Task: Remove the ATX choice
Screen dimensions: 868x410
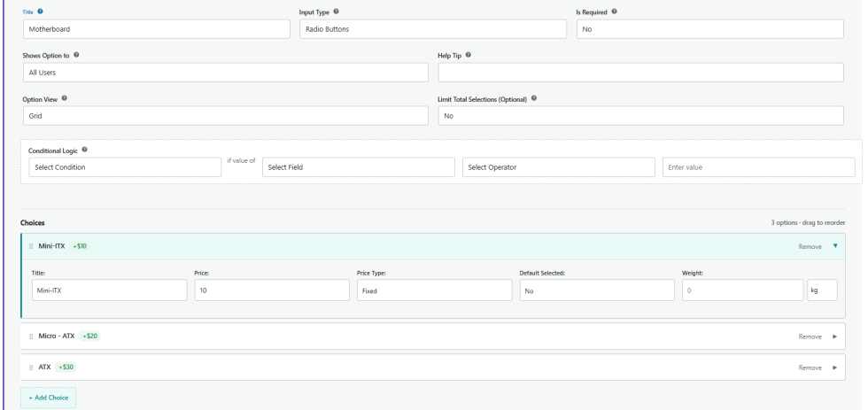Action: pyautogui.click(x=810, y=367)
